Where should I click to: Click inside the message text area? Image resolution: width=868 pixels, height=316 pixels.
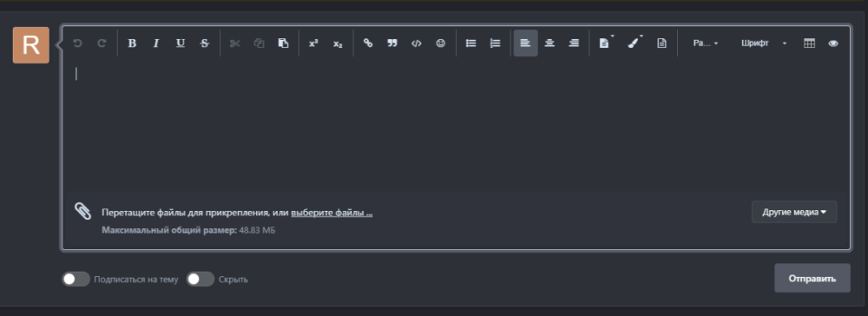click(x=456, y=126)
